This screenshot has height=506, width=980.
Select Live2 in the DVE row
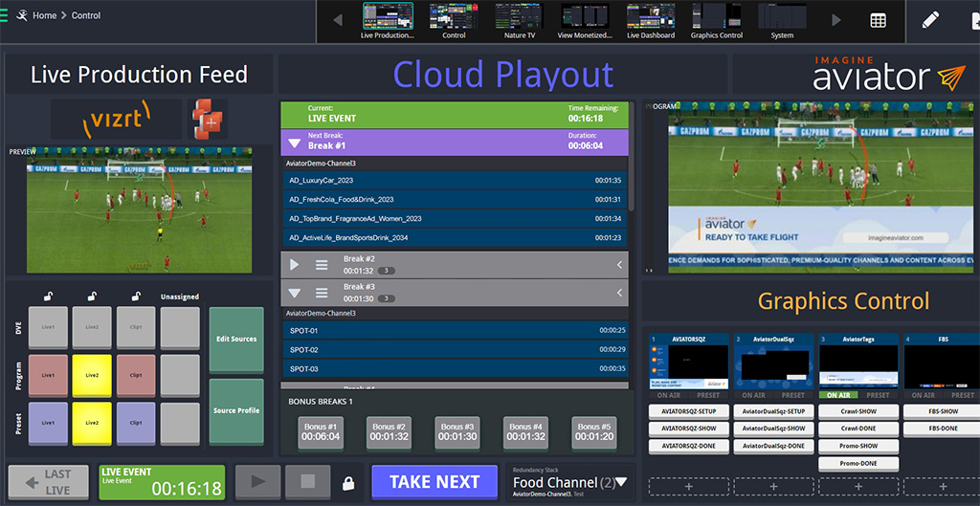92,327
